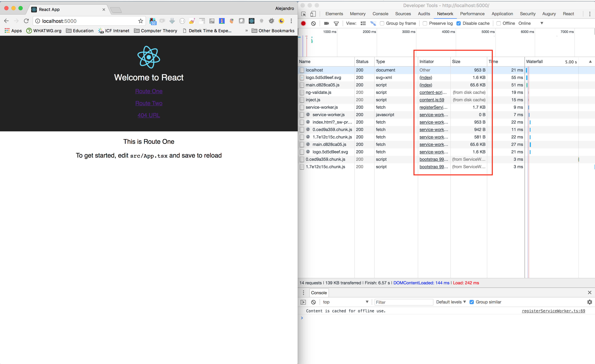Open registerServiceWorker.ts:69 source link
Image resolution: width=595 pixels, height=364 pixels.
[553, 311]
